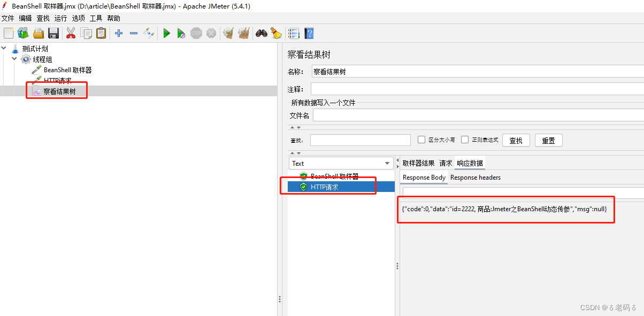This screenshot has height=316, width=644.
Task: Open search with the binoculars icon
Action: pos(261,33)
